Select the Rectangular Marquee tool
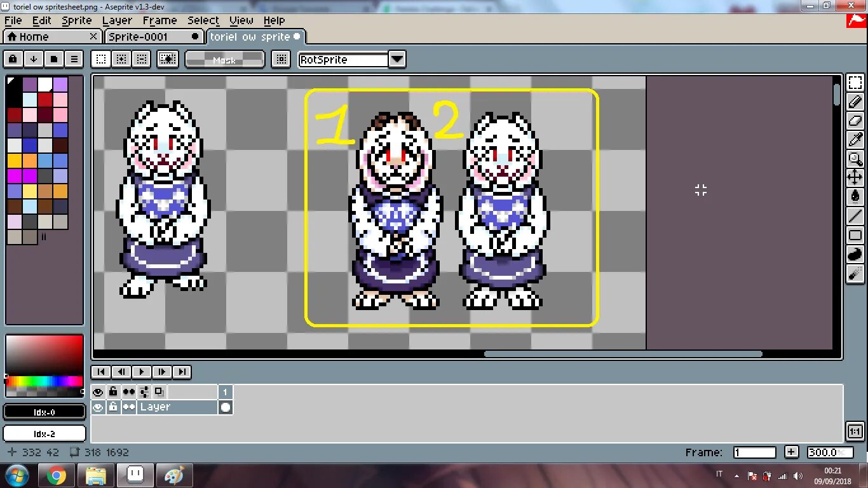 click(855, 83)
